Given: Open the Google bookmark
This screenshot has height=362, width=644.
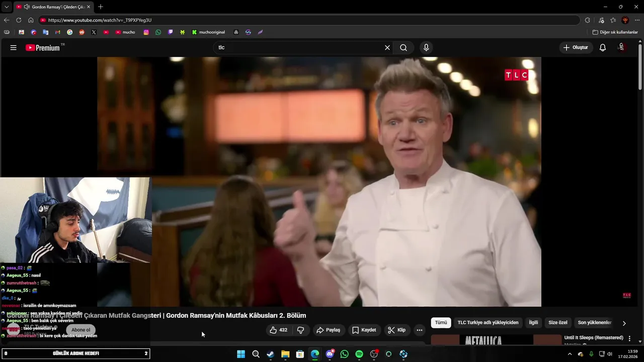Looking at the screenshot, I should pyautogui.click(x=69, y=32).
